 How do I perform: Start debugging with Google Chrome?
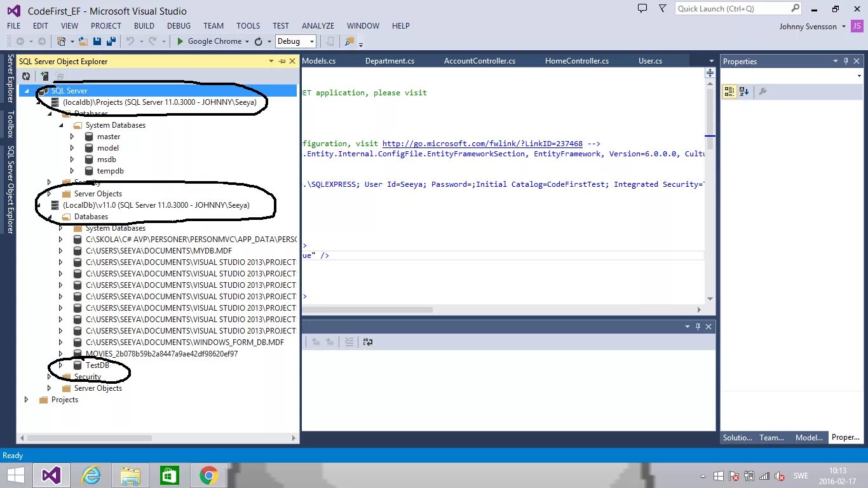click(209, 41)
